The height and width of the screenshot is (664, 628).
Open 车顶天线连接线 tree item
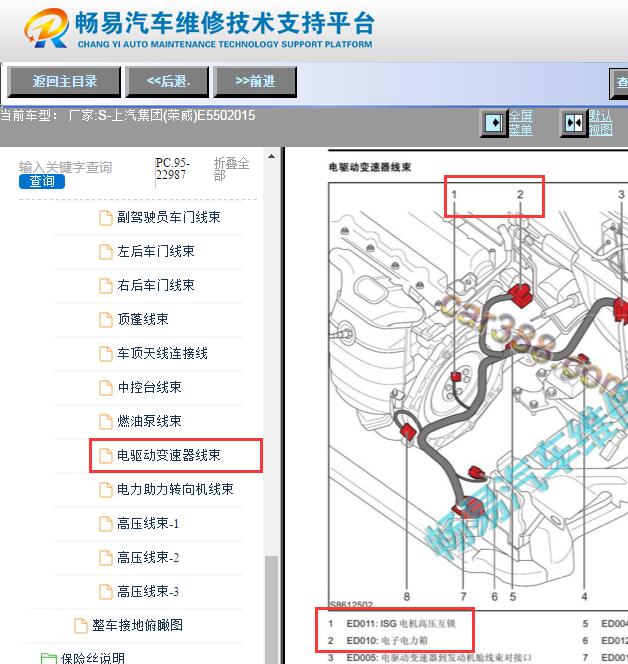tap(162, 353)
